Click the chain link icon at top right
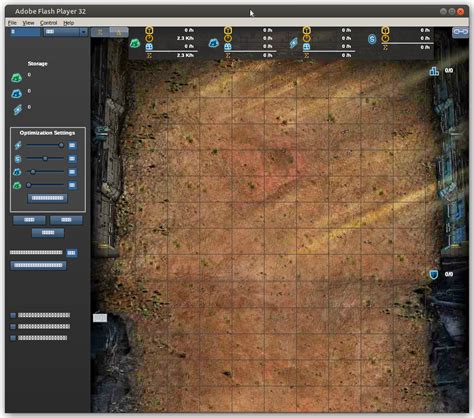This screenshot has height=418, width=474. point(460,32)
